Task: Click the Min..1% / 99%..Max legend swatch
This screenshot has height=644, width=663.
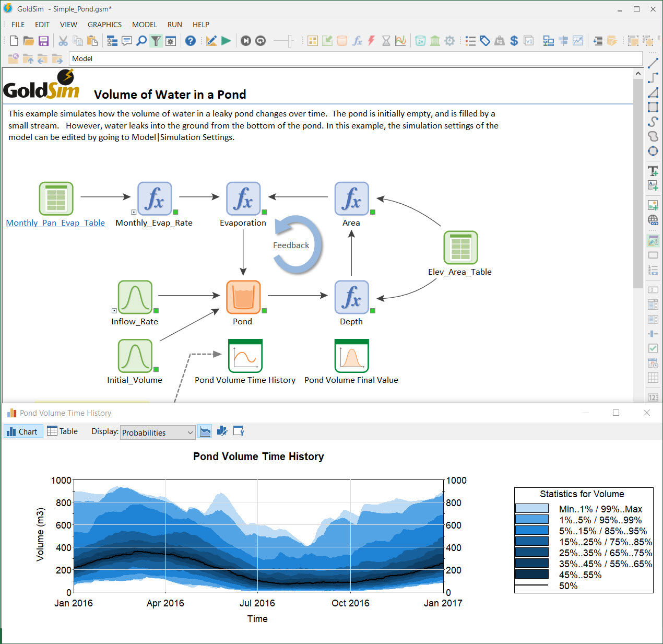Action: 531,509
